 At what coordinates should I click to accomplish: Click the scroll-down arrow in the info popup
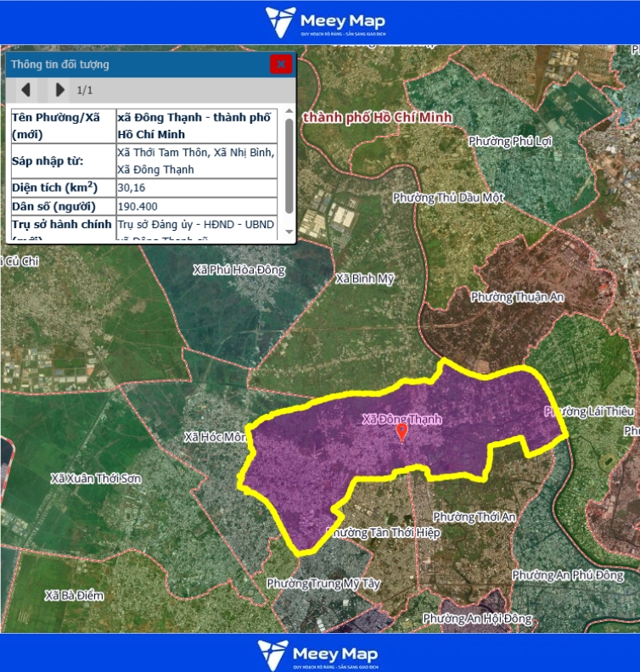click(x=289, y=232)
